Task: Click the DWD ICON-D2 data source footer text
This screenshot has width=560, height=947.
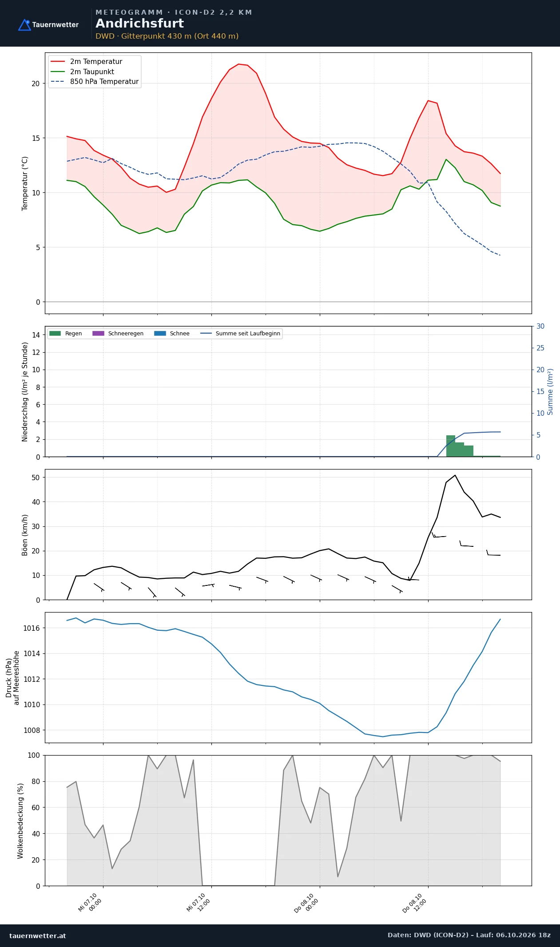Action: [469, 935]
